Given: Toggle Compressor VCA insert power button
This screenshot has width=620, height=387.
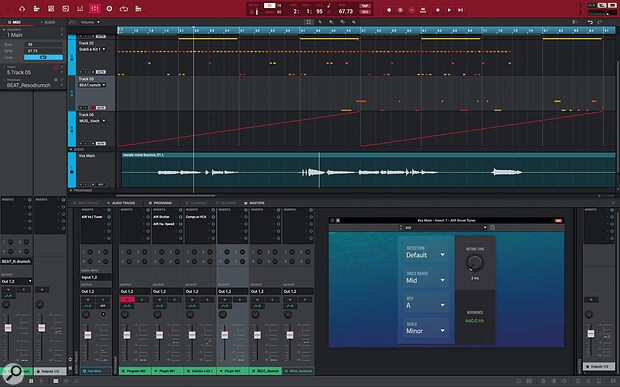Looking at the screenshot, I should 213,217.
